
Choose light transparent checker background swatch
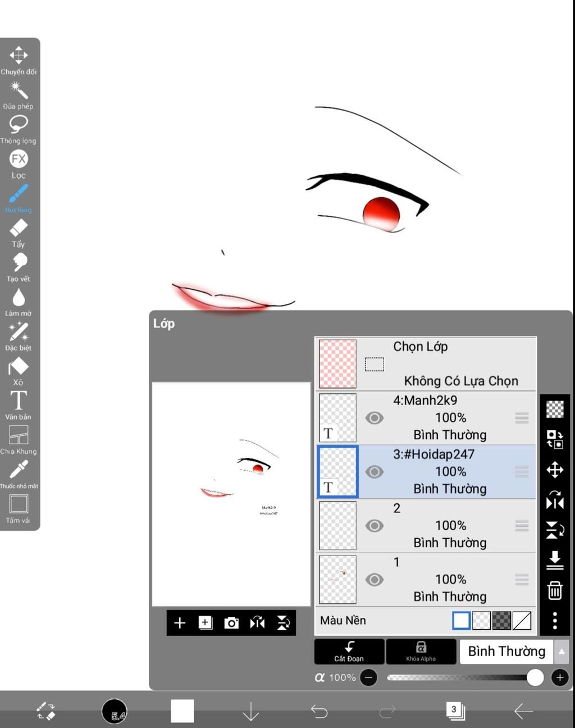click(x=481, y=621)
